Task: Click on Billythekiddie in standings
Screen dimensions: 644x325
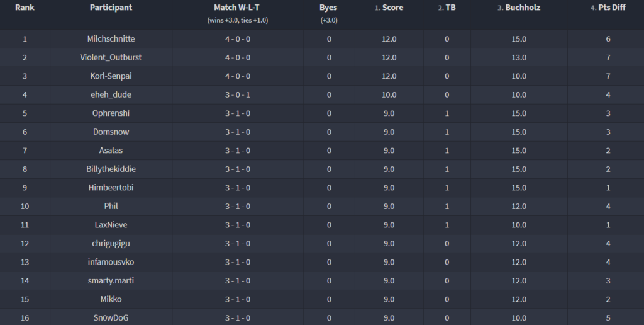Action: pyautogui.click(x=111, y=169)
